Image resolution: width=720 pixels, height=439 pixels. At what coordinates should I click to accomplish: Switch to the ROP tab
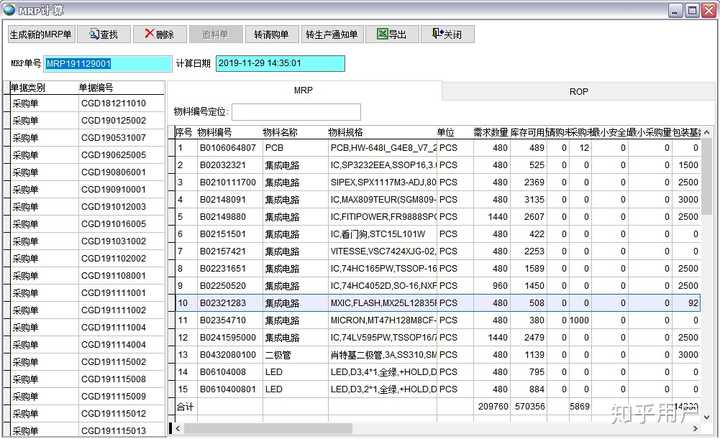[579, 91]
